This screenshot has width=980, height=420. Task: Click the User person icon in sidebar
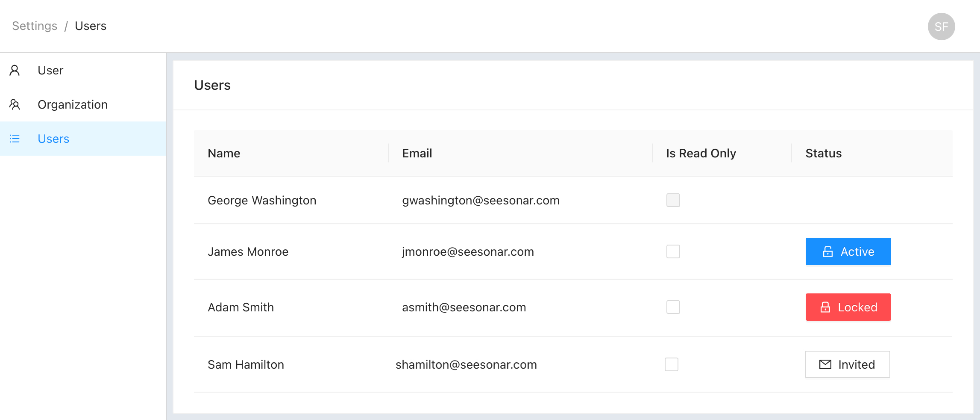pos(15,70)
